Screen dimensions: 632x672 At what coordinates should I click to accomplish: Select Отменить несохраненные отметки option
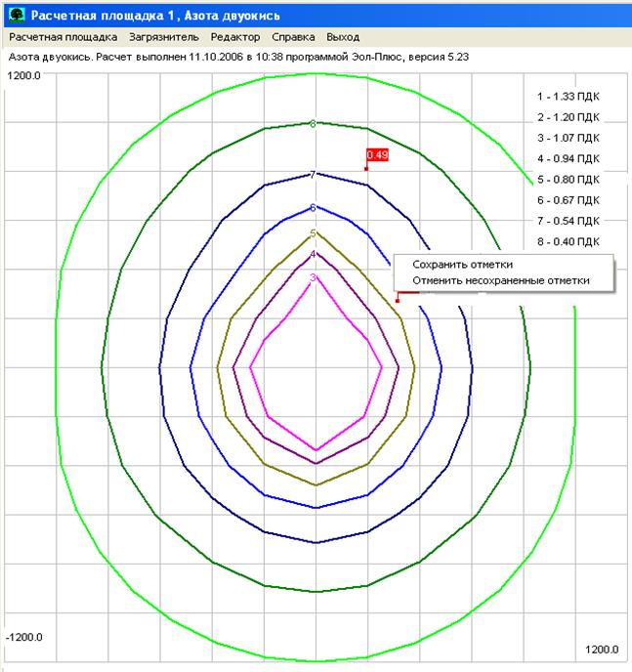pos(501,280)
